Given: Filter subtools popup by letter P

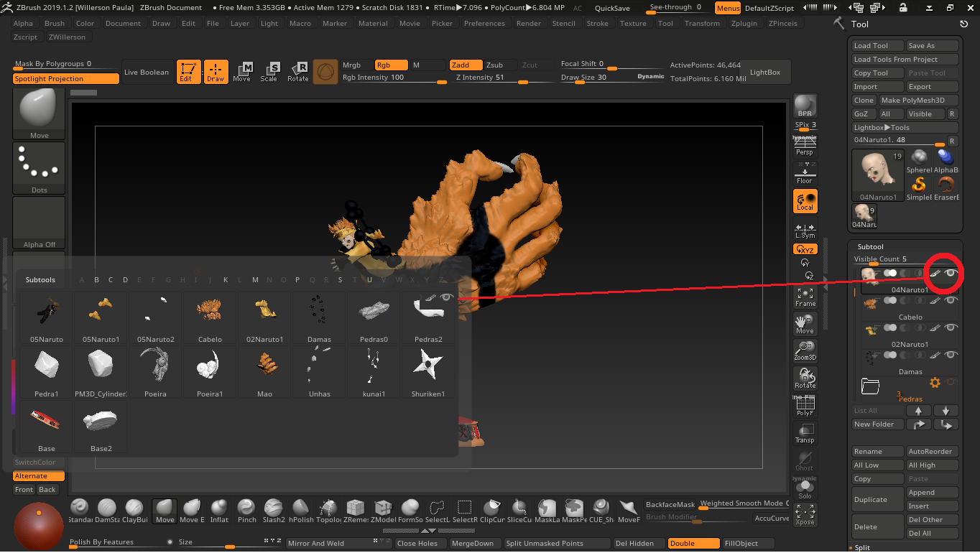Looking at the screenshot, I should click(297, 280).
